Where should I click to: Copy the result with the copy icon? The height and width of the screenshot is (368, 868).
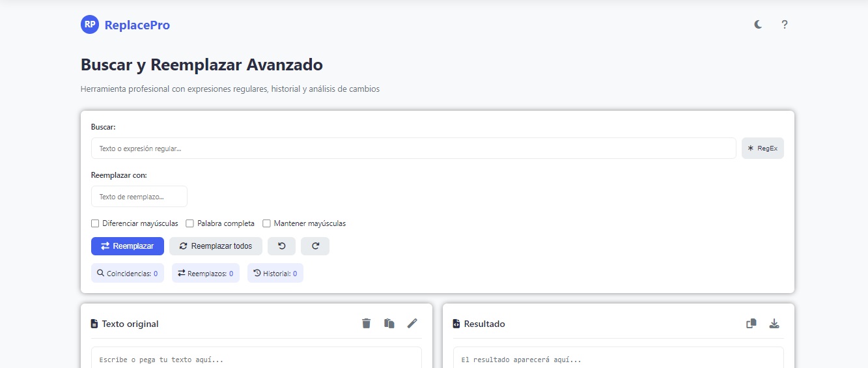point(751,323)
